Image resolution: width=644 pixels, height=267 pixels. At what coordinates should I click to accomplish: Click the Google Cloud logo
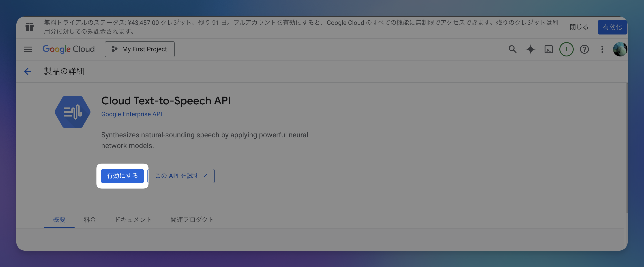pos(69,49)
